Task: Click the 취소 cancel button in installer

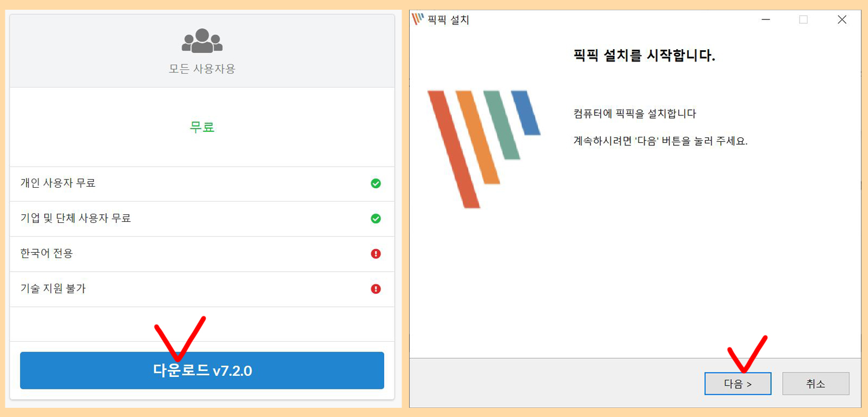Action: [816, 383]
